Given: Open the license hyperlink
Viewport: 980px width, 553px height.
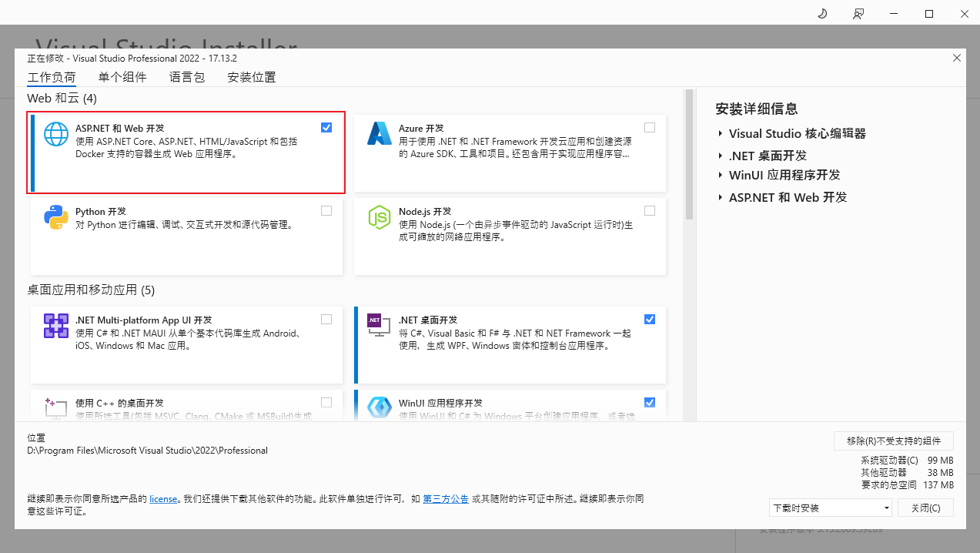Looking at the screenshot, I should coord(163,499).
